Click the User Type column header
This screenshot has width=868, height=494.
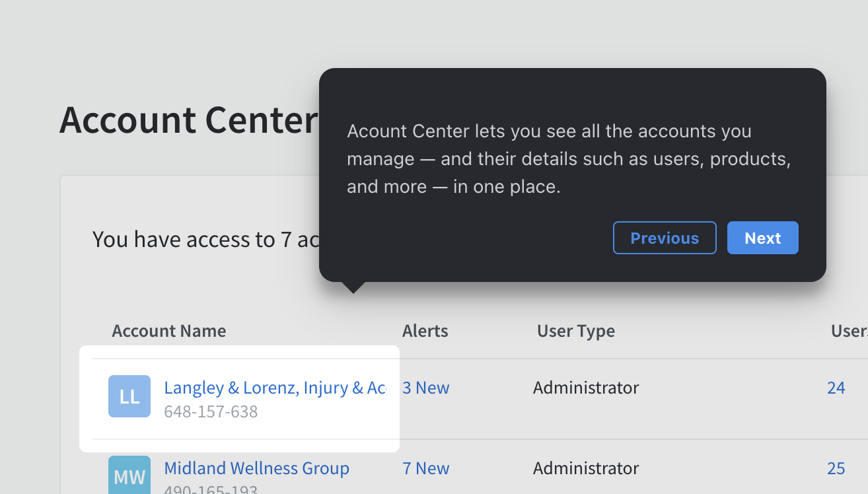575,331
